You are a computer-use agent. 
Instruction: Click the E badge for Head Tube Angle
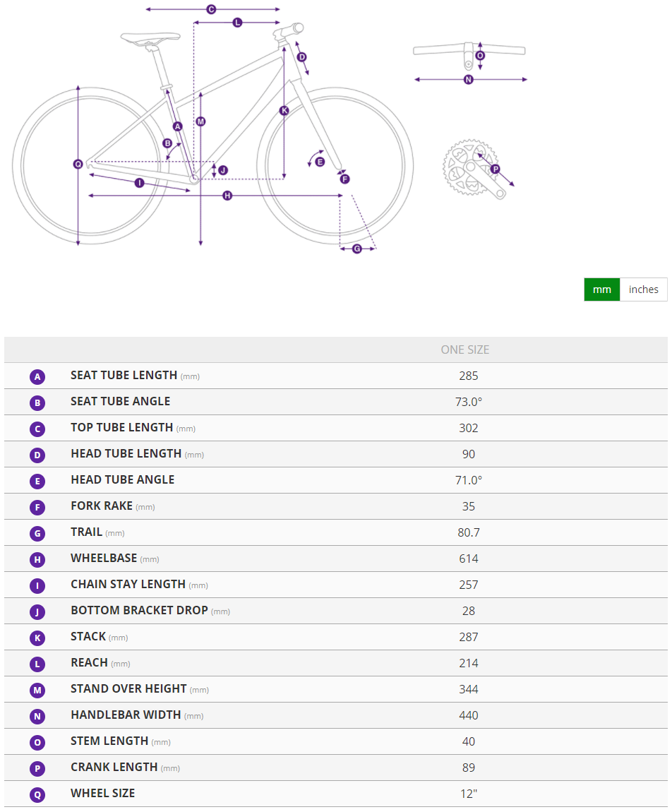tap(37, 481)
